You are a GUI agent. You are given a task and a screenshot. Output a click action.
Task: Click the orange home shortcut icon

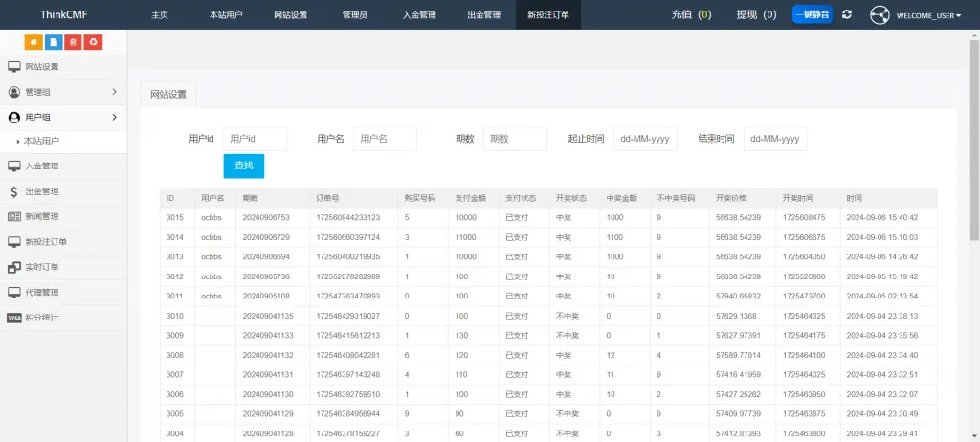click(x=34, y=42)
